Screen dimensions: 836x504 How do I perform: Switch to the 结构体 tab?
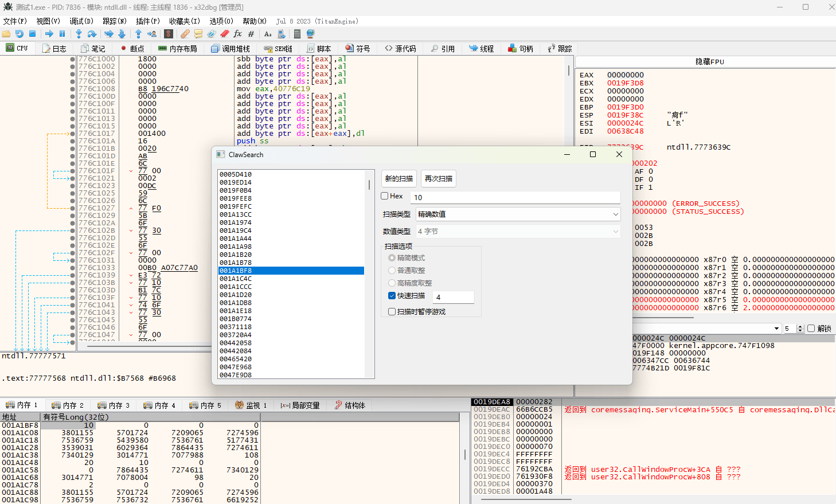click(350, 405)
